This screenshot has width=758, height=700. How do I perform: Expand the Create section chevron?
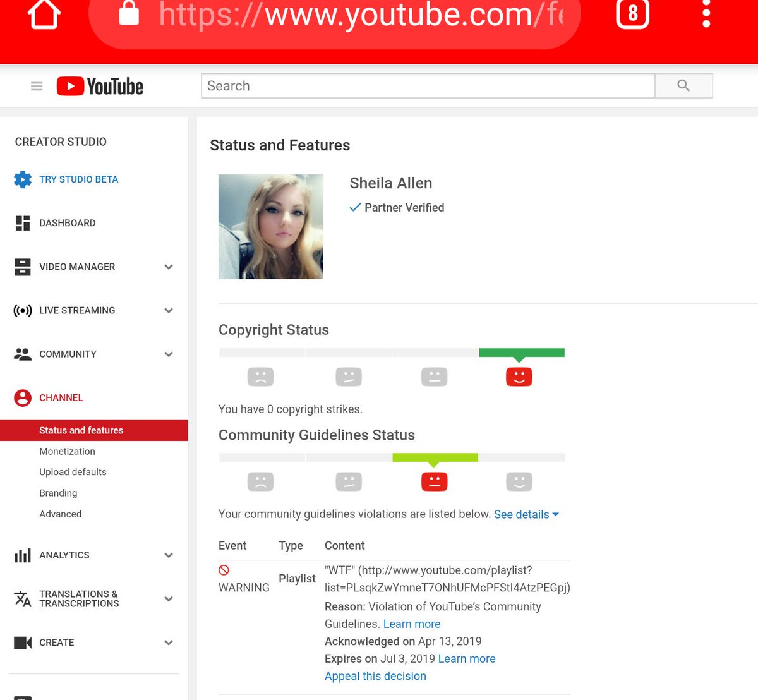[169, 643]
